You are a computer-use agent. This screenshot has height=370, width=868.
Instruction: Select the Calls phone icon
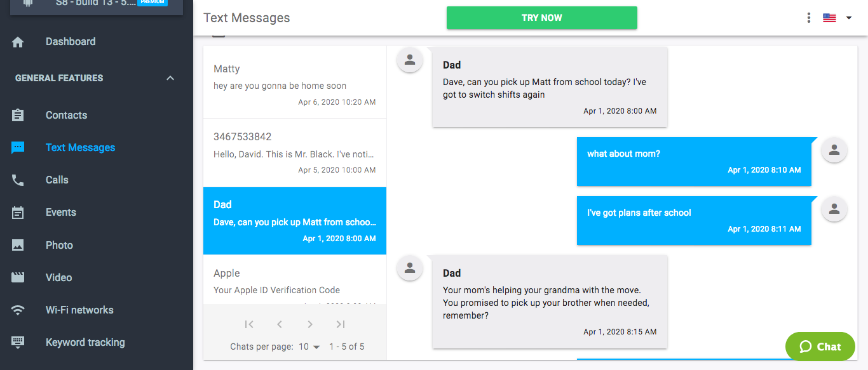tap(18, 180)
